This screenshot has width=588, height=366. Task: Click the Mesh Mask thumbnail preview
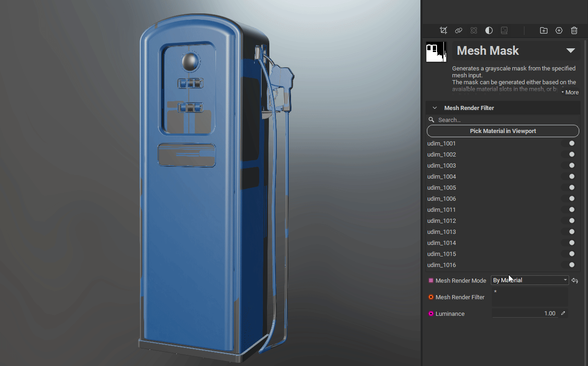[436, 52]
